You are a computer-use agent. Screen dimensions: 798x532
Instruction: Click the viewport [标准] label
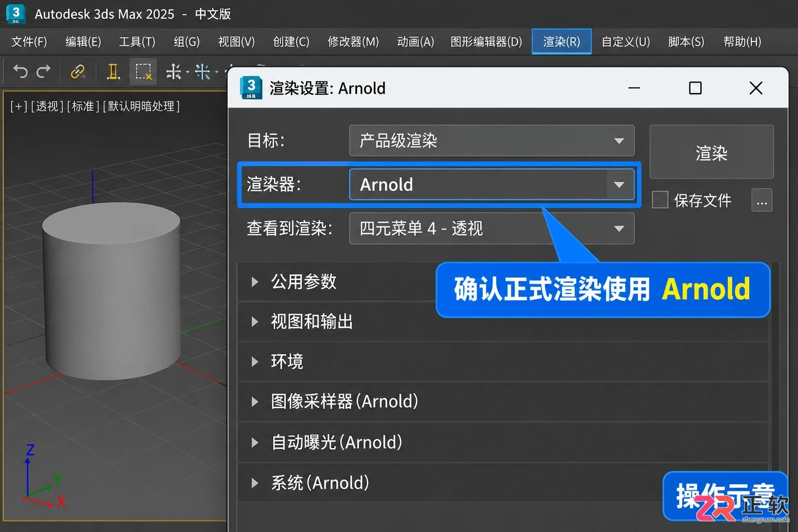point(83,106)
